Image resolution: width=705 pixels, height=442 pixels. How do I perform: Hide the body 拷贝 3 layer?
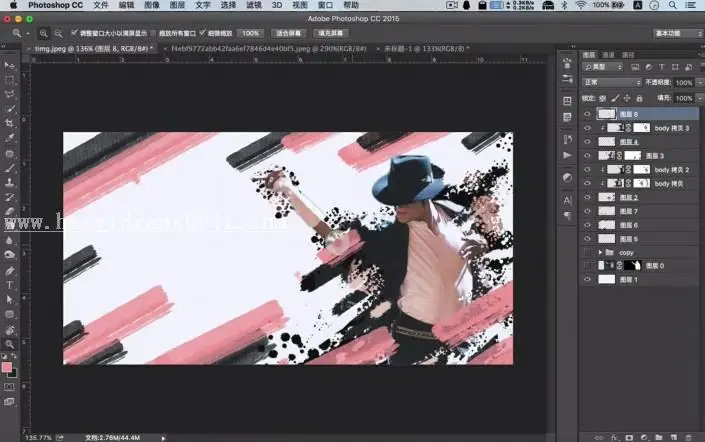tap(587, 128)
